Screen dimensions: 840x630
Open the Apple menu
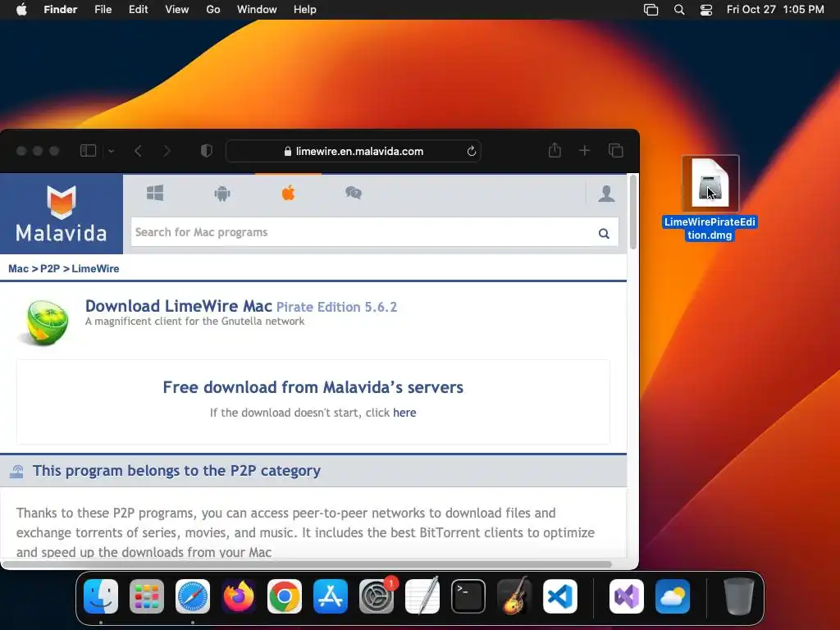[21, 10]
